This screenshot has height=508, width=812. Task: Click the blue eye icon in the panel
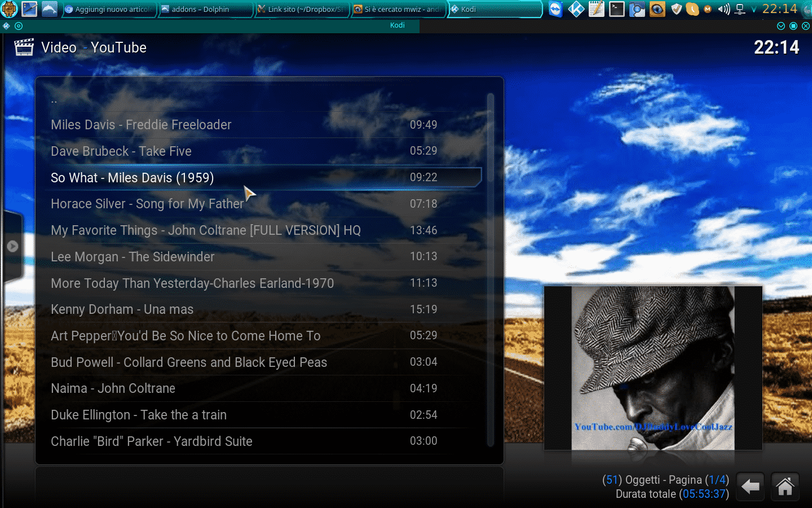(x=657, y=9)
